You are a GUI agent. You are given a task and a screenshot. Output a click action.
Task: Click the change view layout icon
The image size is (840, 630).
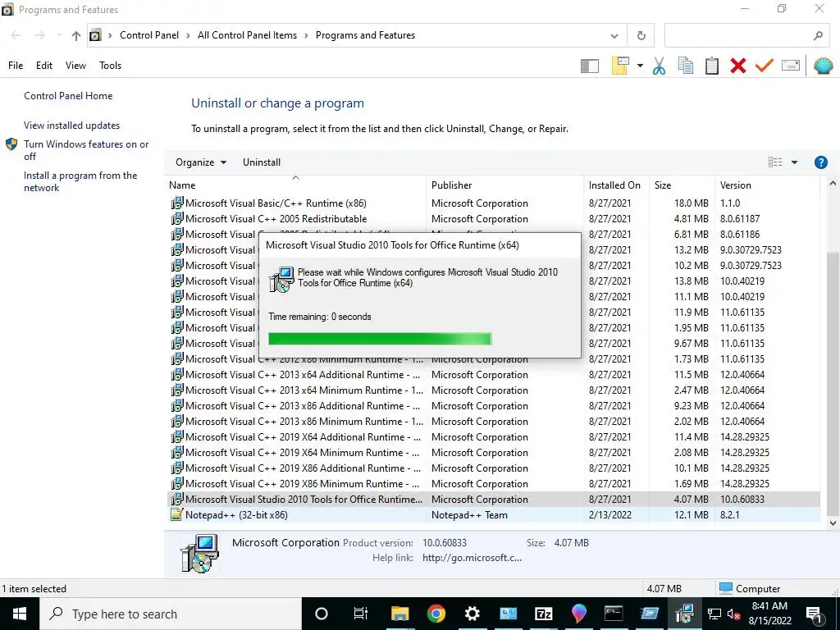click(774, 162)
